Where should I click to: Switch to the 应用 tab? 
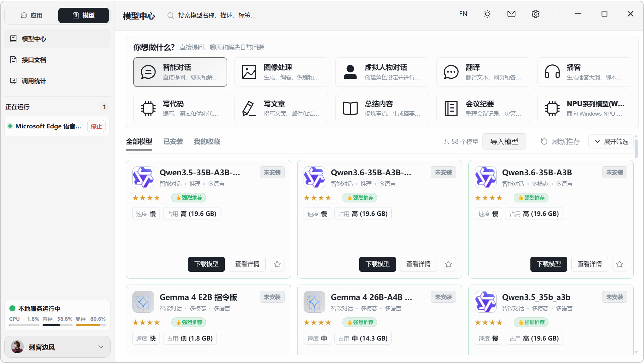point(32,15)
